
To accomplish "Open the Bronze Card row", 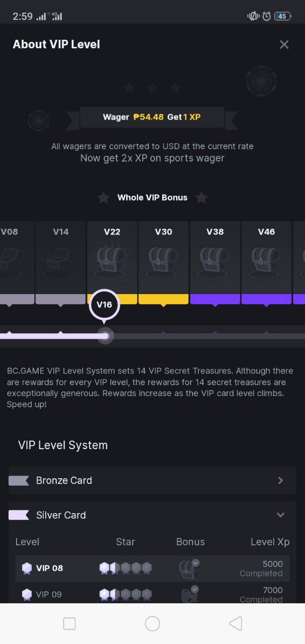I will [152, 480].
